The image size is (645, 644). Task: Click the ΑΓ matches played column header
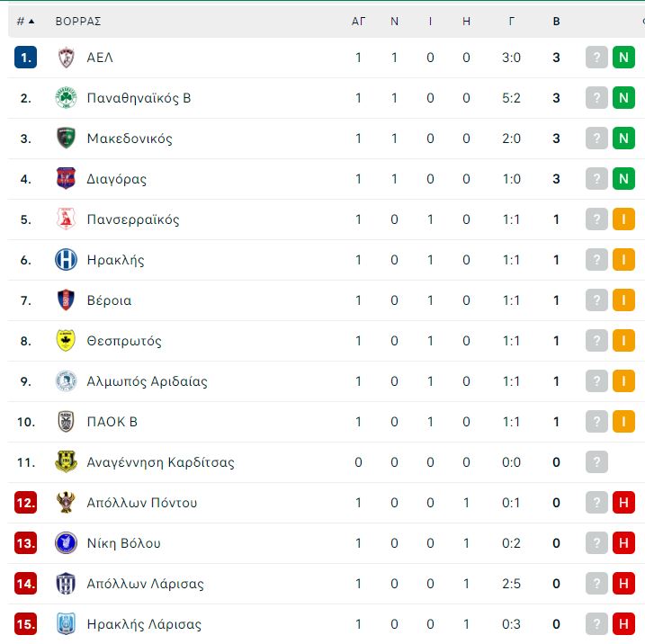[x=358, y=22]
